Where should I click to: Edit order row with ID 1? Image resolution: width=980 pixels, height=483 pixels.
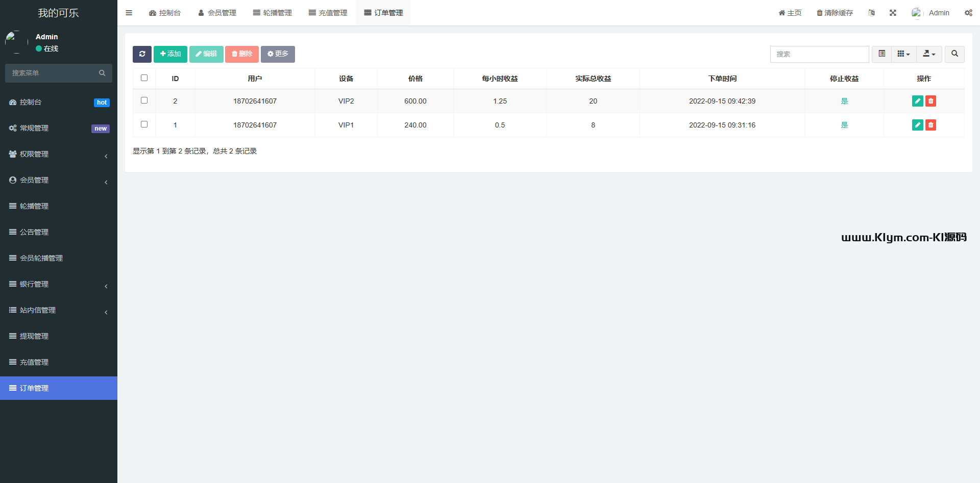point(917,125)
